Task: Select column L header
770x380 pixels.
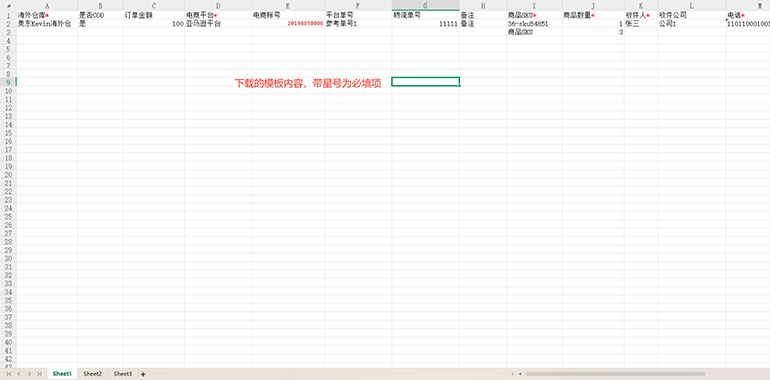Action: (692, 6)
